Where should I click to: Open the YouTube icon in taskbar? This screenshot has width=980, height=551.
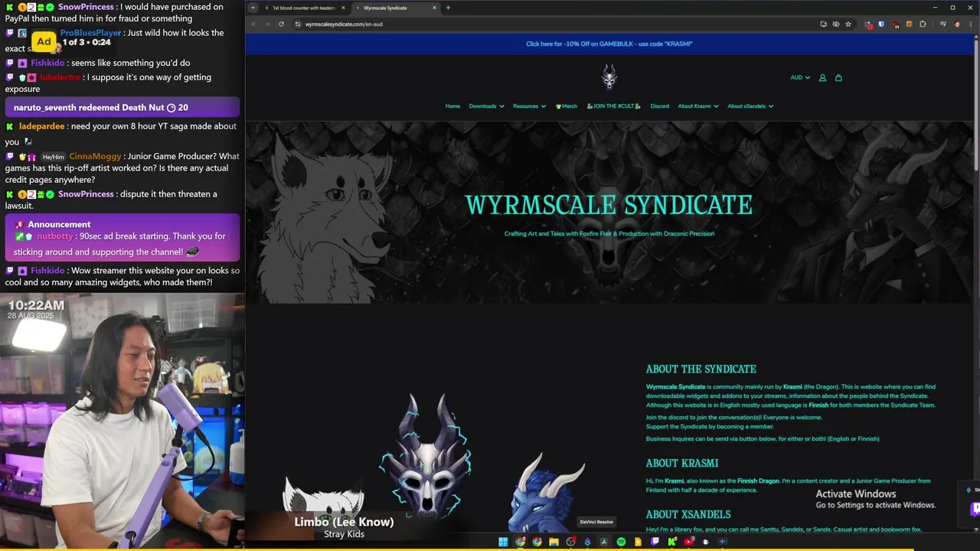point(689,542)
